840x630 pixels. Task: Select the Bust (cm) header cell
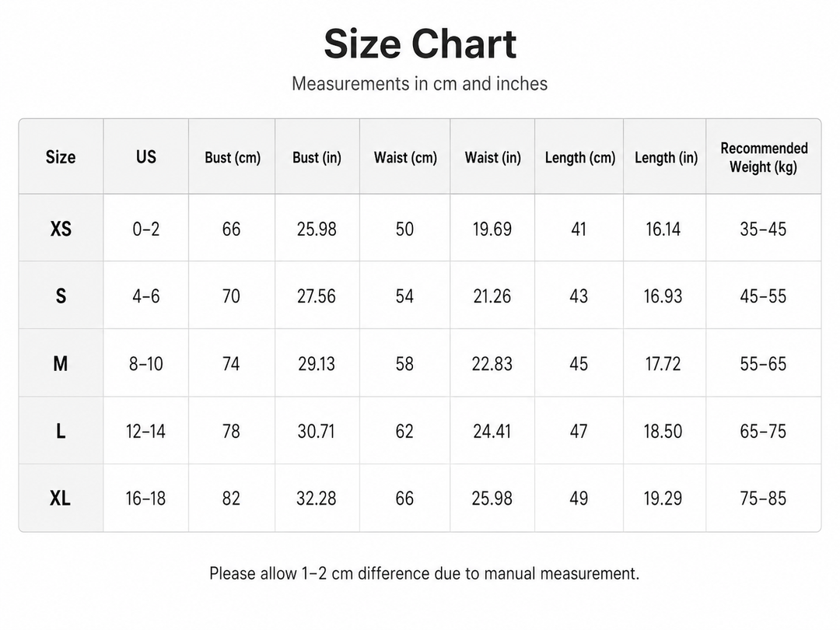(233, 157)
